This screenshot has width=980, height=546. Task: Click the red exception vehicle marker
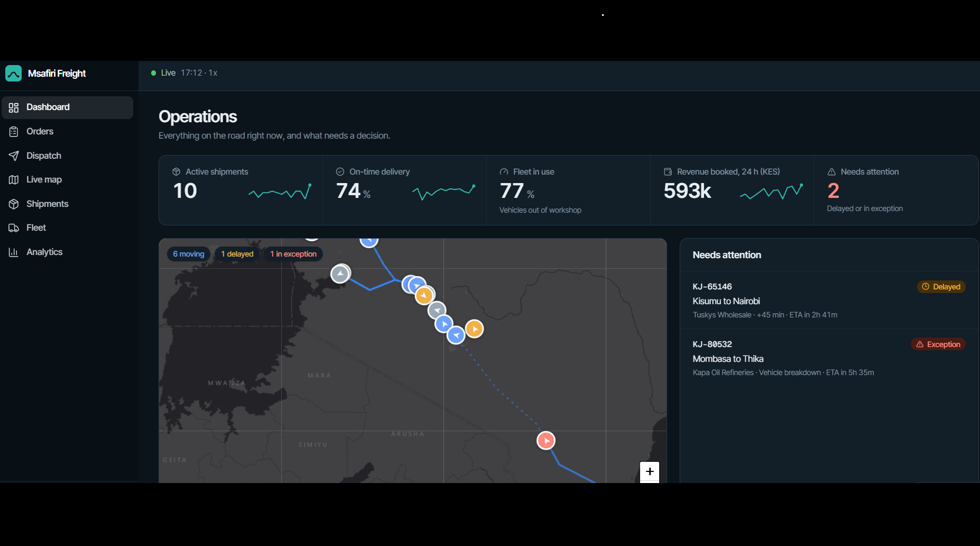[546, 440]
